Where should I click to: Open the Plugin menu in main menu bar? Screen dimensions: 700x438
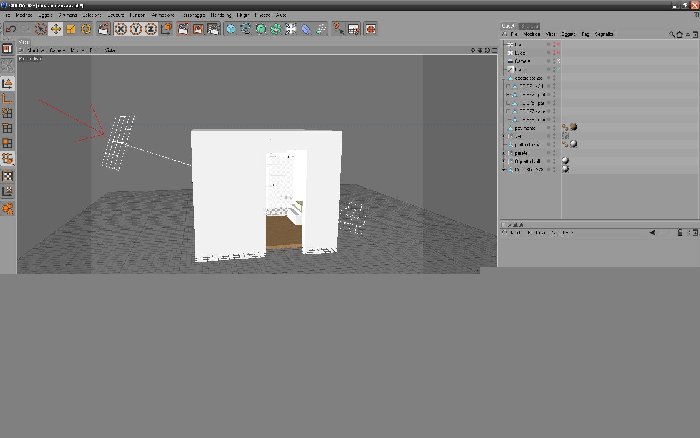coord(243,15)
